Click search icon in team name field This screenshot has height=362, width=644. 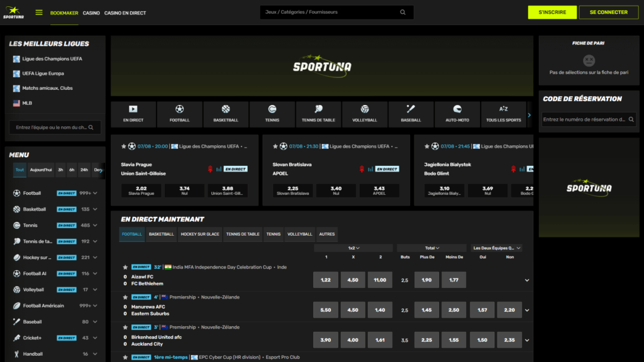pos(91,127)
